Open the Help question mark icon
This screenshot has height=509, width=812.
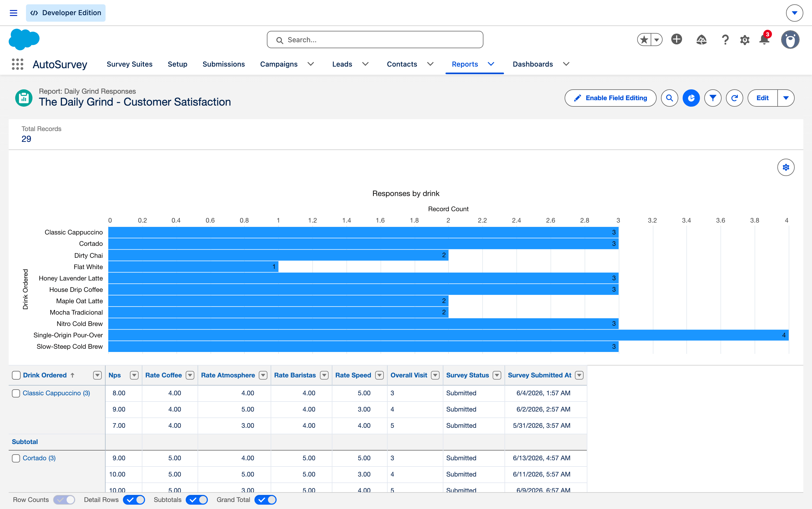point(725,40)
